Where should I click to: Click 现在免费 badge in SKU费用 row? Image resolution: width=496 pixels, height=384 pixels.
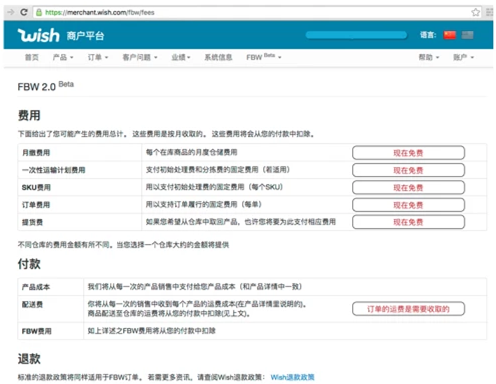tap(408, 187)
